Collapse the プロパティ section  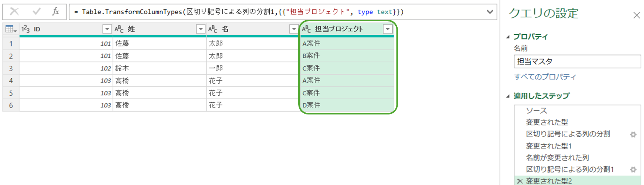tap(508, 37)
